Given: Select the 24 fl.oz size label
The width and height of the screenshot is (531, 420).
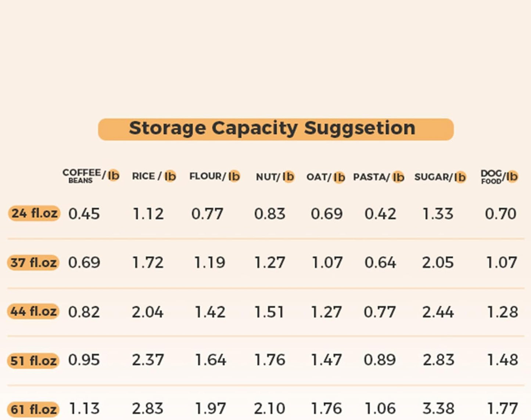Looking at the screenshot, I should (34, 213).
